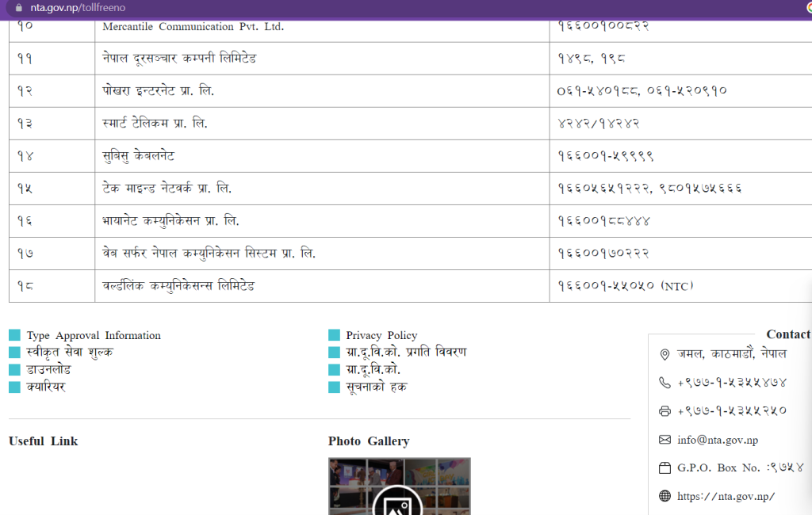Select सुबिसु केबलनेट cell
This screenshot has height=515, width=812.
click(322, 156)
